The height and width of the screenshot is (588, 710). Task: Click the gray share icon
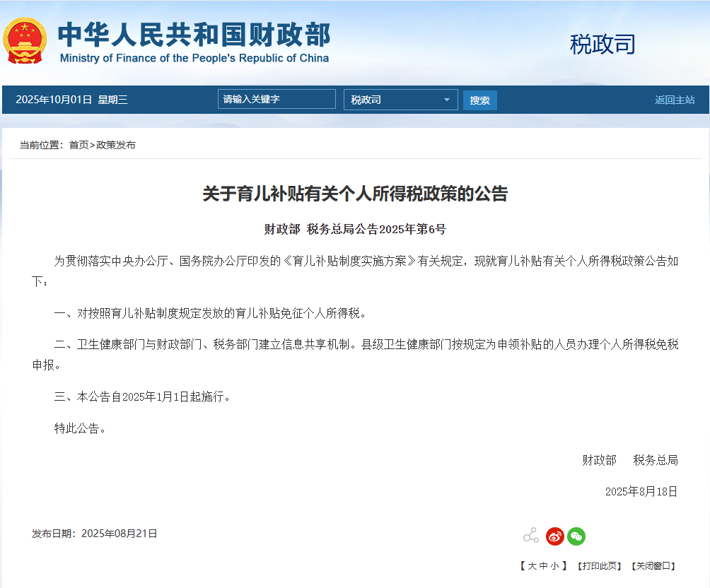530,536
